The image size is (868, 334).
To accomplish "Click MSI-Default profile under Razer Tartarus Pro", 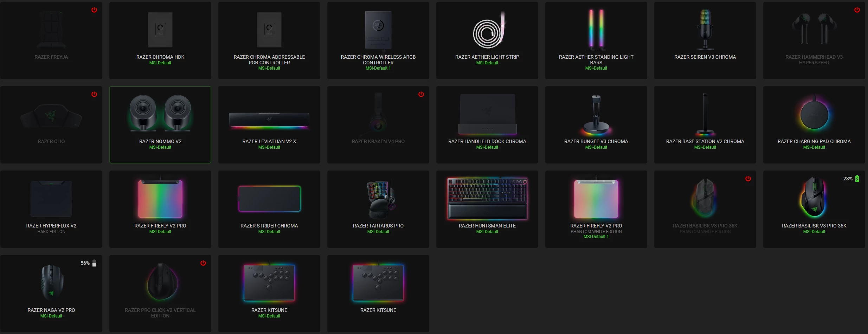I will tap(378, 232).
